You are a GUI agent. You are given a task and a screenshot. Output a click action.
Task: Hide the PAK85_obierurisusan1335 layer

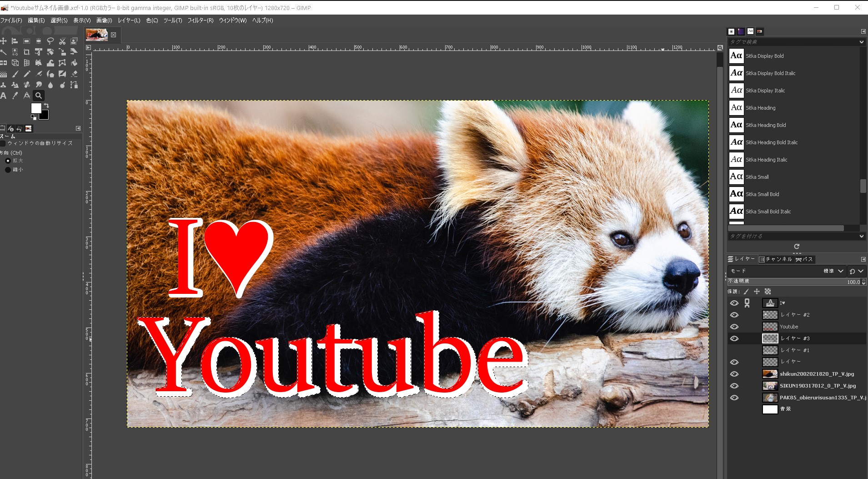tap(734, 398)
